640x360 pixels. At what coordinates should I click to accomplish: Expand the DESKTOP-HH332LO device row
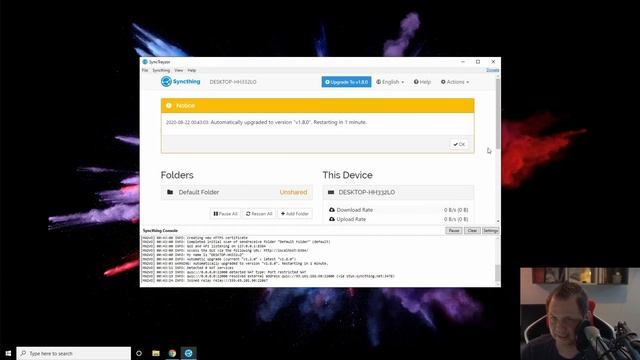[x=398, y=192]
